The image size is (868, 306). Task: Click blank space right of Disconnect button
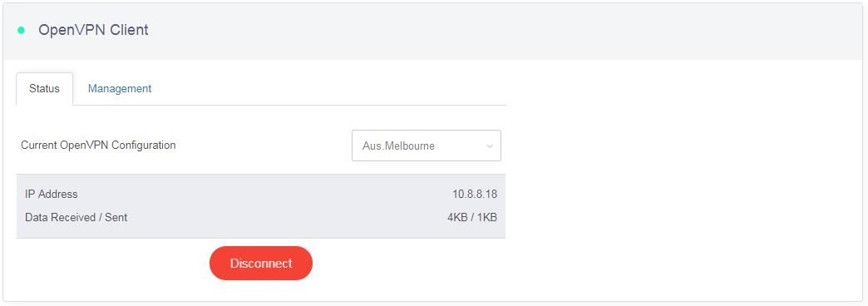coord(410,264)
